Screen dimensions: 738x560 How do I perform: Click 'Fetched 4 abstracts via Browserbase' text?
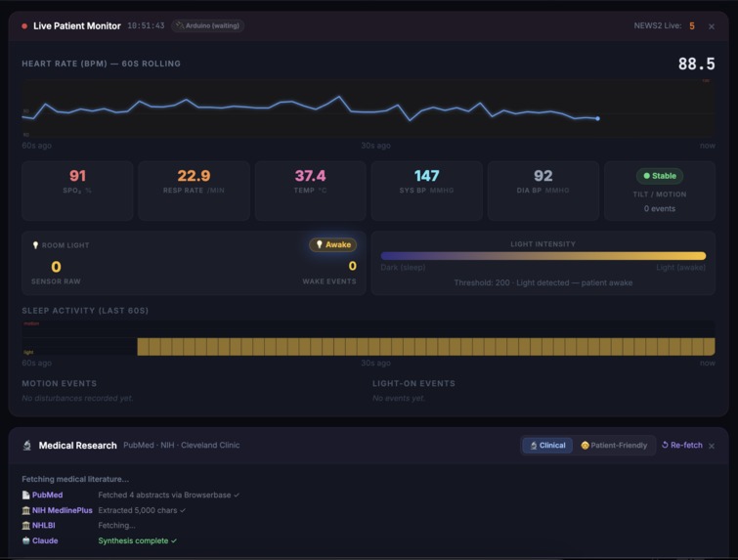[168, 495]
